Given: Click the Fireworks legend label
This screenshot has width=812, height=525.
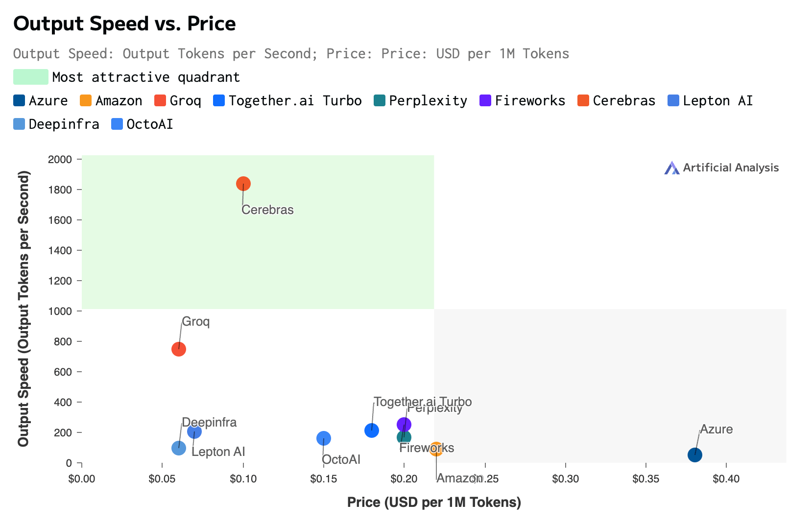Looking at the screenshot, I should click(x=530, y=101).
